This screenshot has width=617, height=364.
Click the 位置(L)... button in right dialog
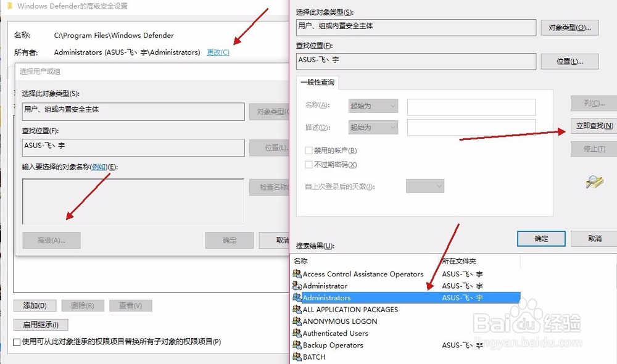pyautogui.click(x=569, y=62)
